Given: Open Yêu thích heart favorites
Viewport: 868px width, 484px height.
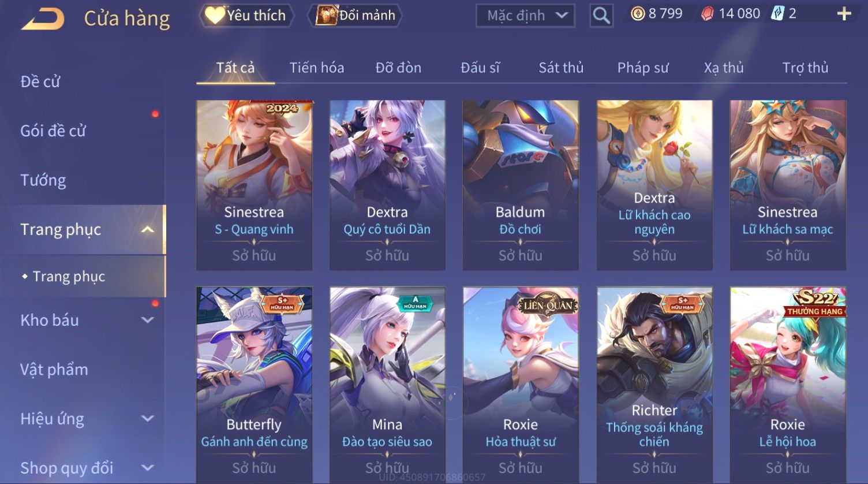Looking at the screenshot, I should click(246, 15).
